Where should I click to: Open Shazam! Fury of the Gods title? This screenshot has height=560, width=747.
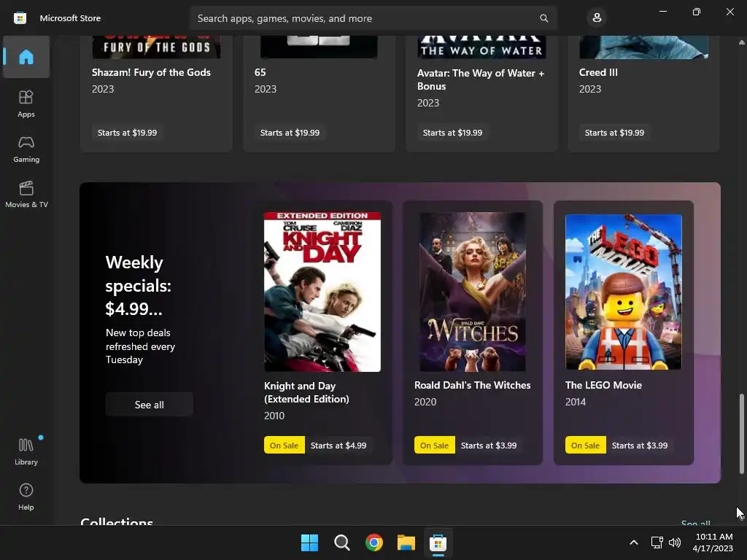point(151,72)
